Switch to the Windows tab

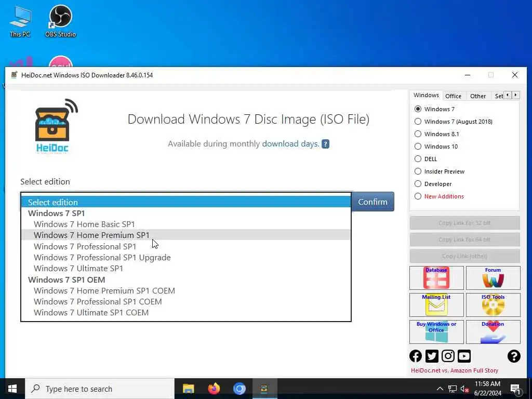[x=426, y=96]
